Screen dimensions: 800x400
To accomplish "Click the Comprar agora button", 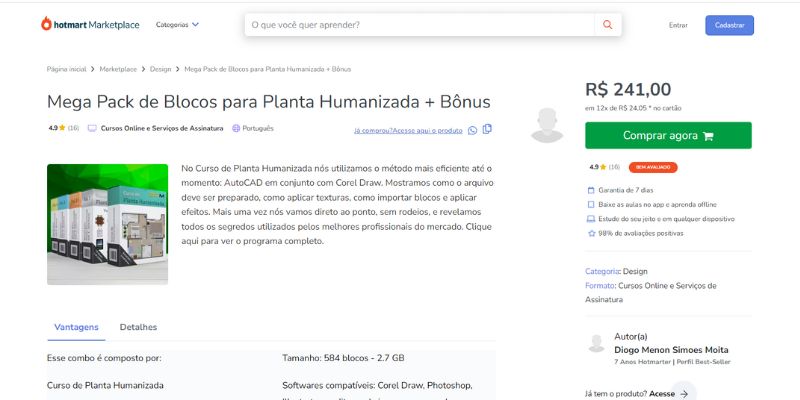I will 668,135.
